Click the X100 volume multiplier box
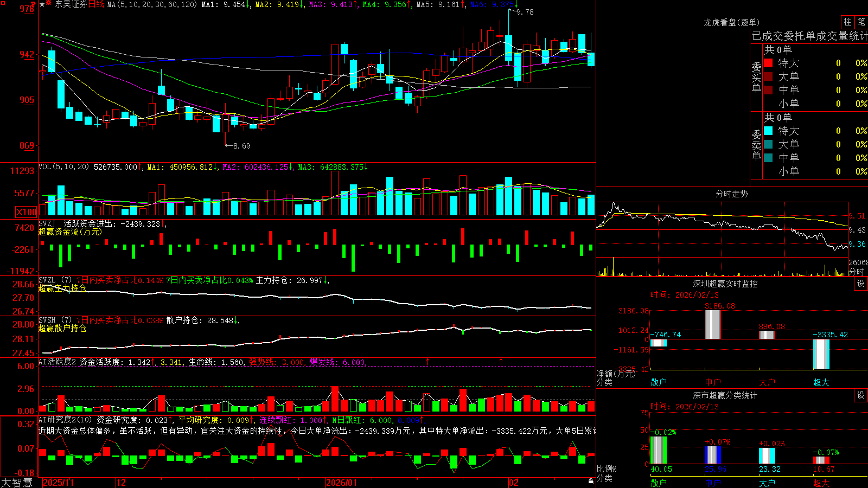The image size is (868, 488). (26, 212)
